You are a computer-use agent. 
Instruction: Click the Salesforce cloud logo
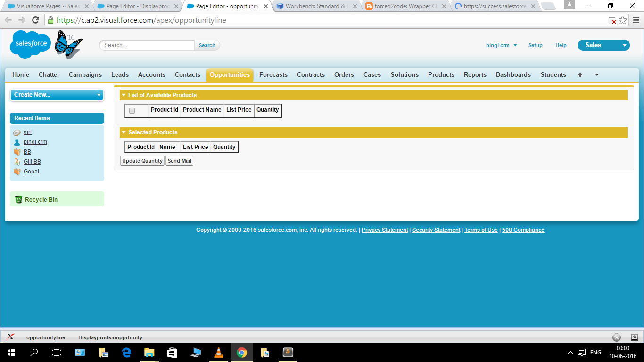pos(31,44)
